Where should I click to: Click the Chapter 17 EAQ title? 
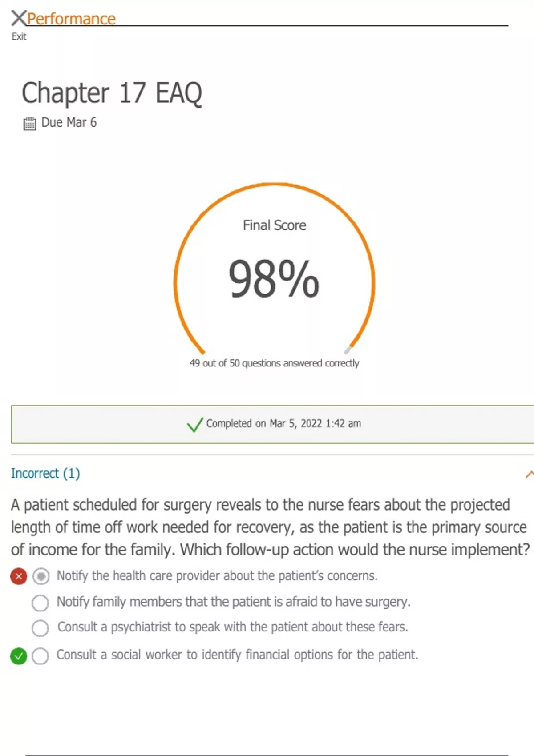[x=112, y=93]
